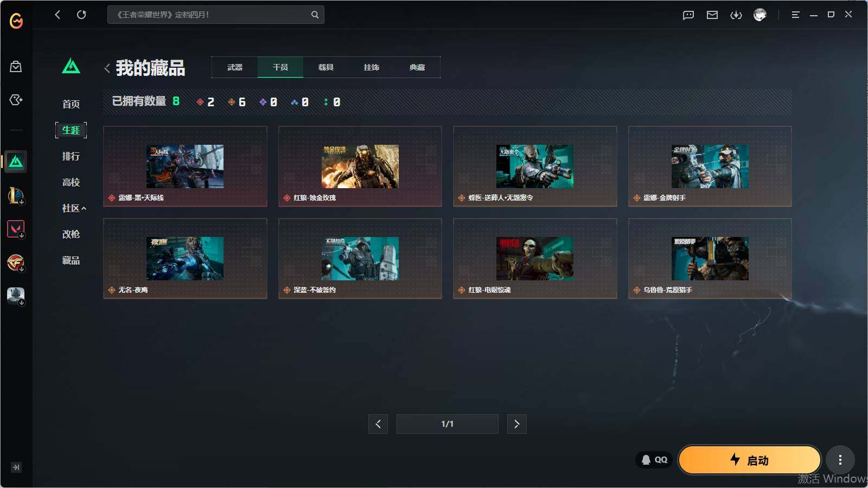Click the magnifier search icon
The width and height of the screenshot is (868, 488).
315,15
